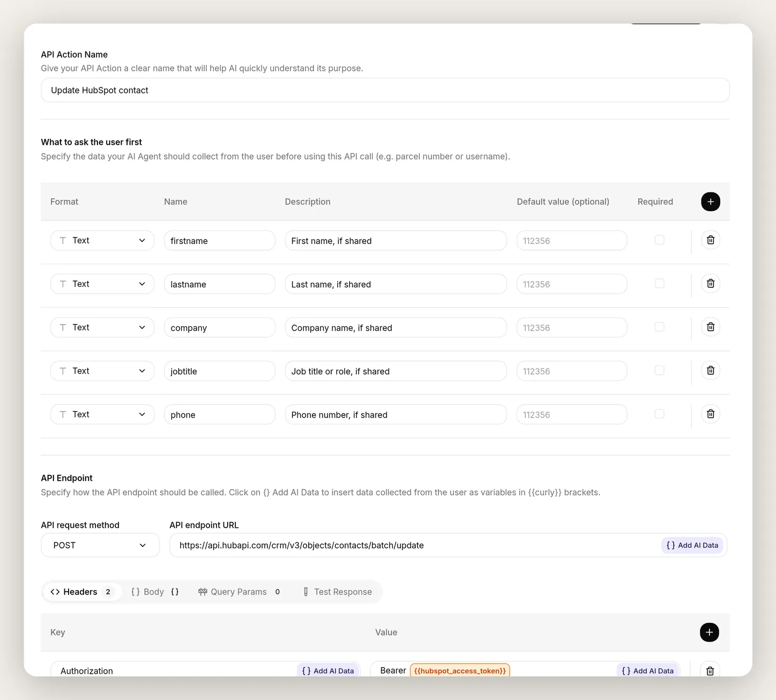Delete the jobtitle field row
776x700 pixels.
[x=711, y=370]
